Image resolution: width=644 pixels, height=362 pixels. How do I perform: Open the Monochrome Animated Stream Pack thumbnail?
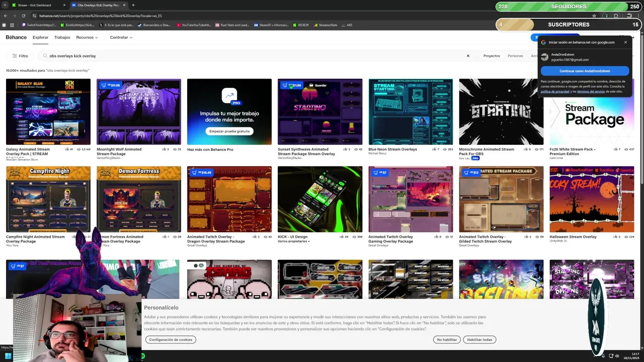(x=501, y=112)
